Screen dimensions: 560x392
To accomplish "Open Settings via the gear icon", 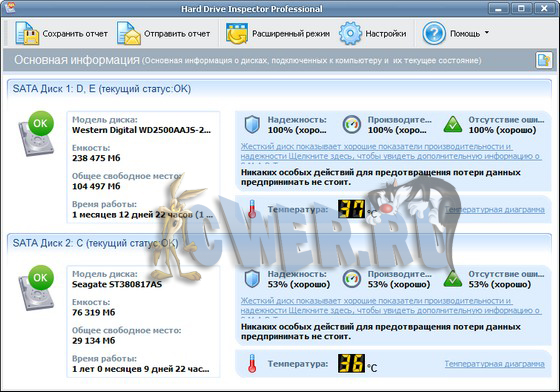I will pos(350,33).
